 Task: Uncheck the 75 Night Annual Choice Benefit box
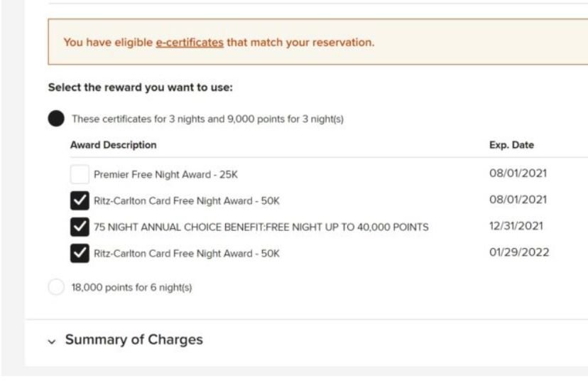(x=80, y=227)
